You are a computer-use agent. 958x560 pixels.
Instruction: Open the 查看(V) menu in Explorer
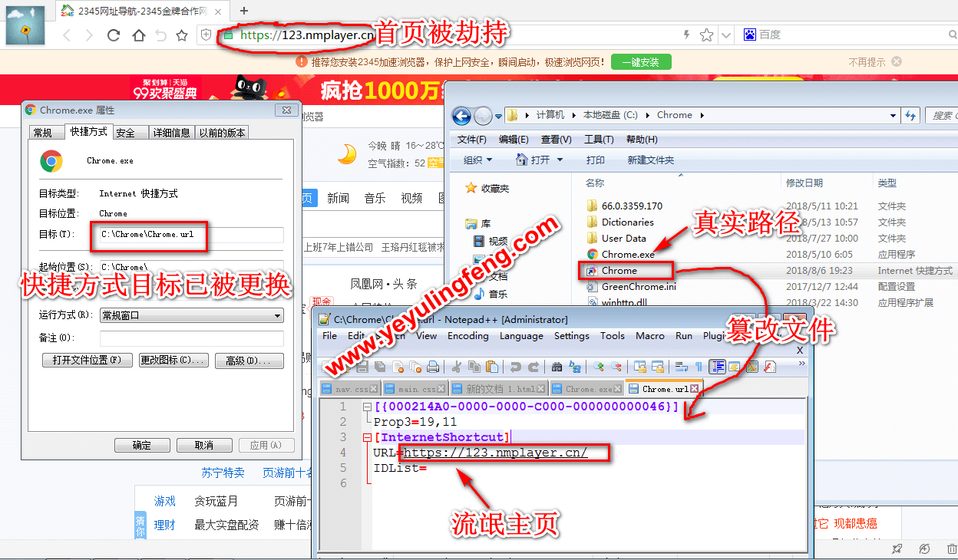click(556, 140)
